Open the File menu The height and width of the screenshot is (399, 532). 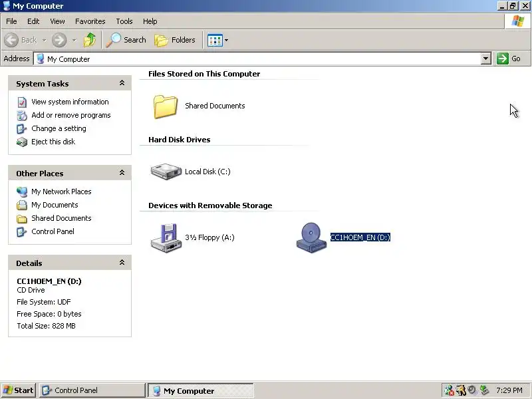[11, 21]
